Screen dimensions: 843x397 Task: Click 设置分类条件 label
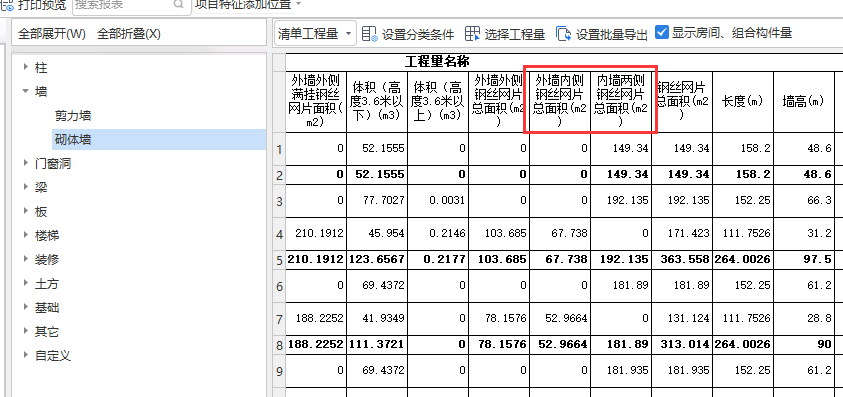coord(418,34)
